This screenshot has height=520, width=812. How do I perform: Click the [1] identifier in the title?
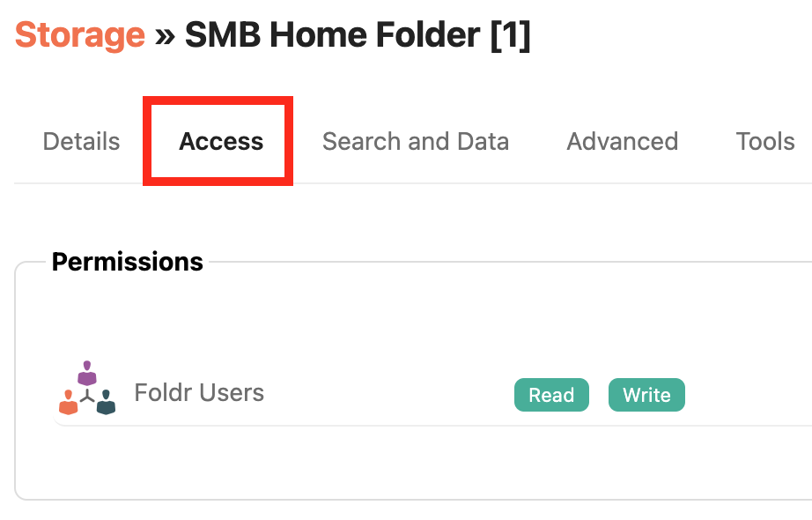click(x=511, y=34)
